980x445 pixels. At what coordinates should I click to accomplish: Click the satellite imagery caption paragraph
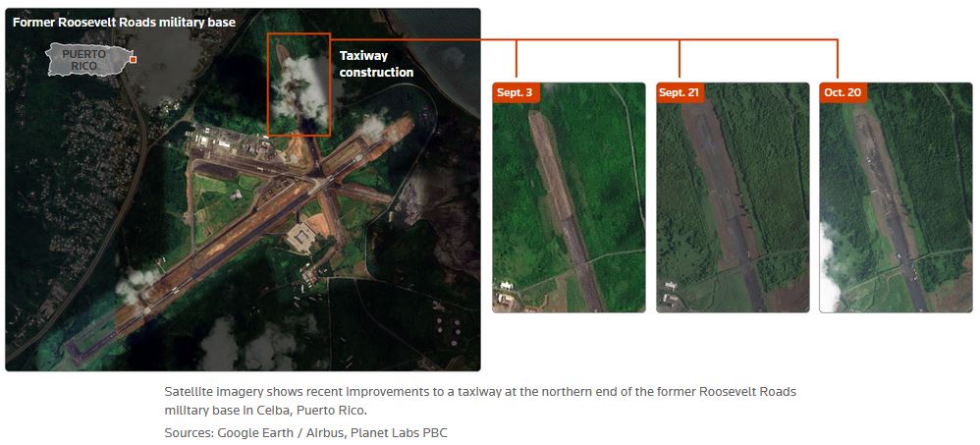[479, 400]
